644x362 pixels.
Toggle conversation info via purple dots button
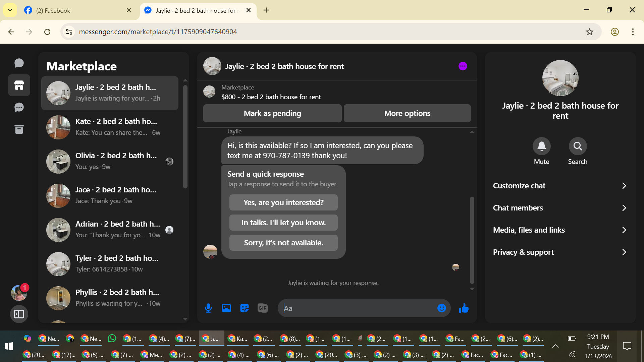click(x=463, y=66)
